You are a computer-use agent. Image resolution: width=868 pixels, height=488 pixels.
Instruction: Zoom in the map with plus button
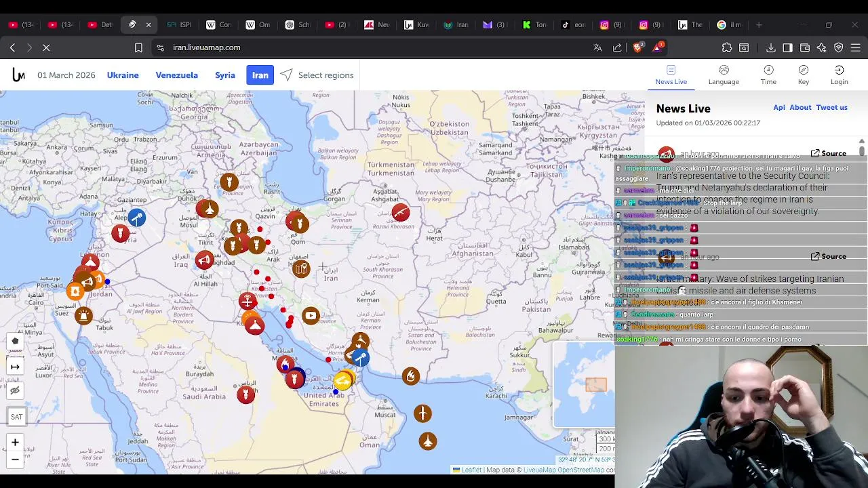coord(15,443)
